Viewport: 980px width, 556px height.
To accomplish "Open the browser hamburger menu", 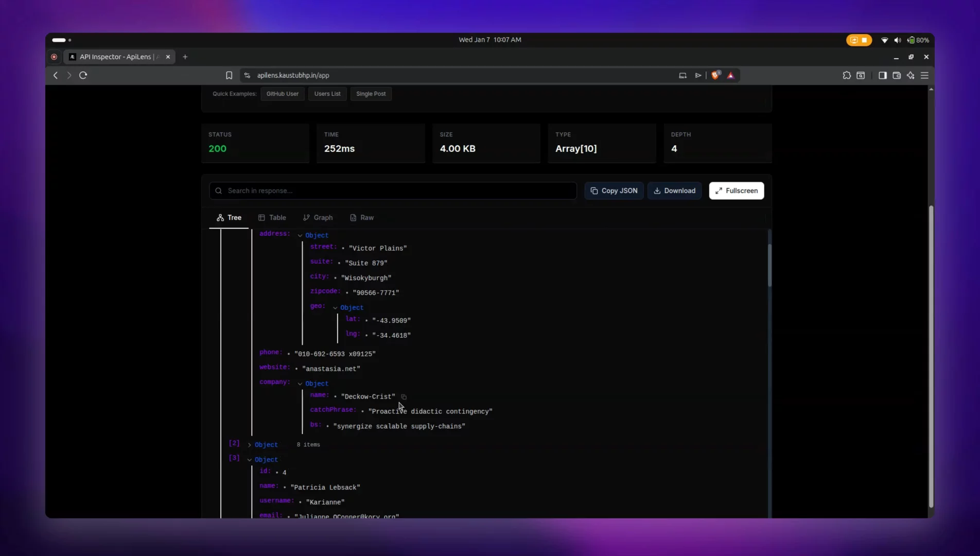I will click(924, 75).
